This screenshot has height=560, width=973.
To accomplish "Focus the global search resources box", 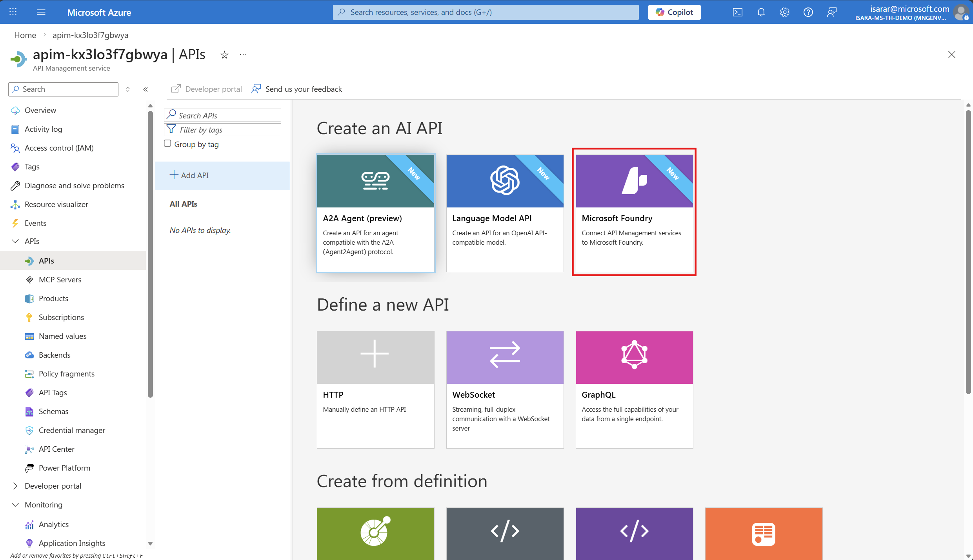I will (x=486, y=12).
